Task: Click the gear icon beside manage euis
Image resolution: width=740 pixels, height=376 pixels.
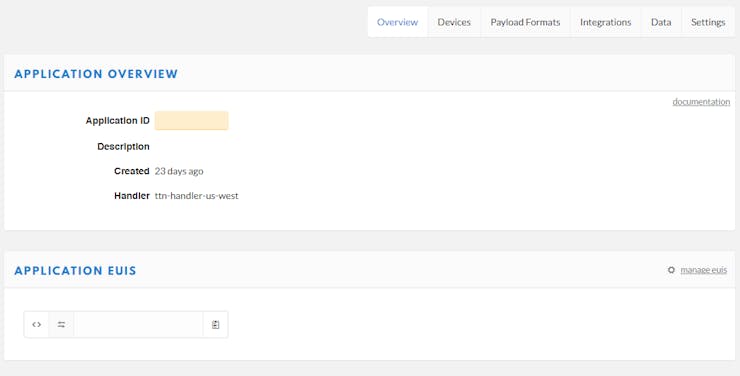Action: pos(671,270)
